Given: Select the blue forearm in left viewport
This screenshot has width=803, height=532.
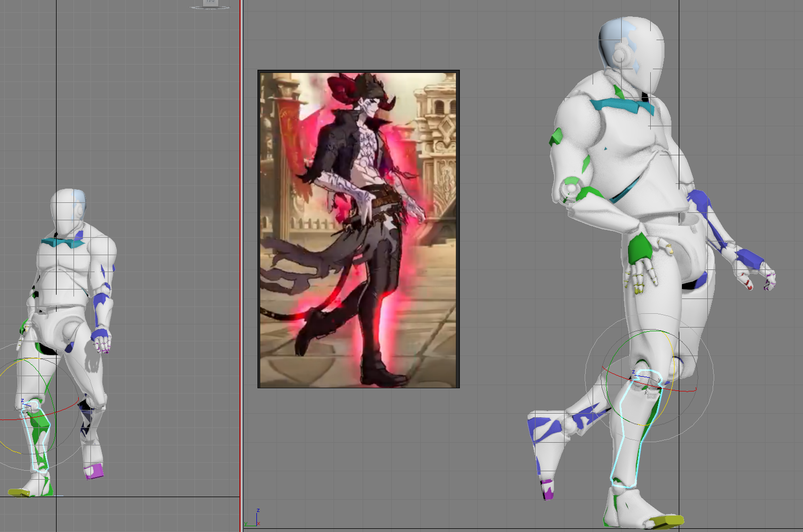Looking at the screenshot, I should point(101,306).
